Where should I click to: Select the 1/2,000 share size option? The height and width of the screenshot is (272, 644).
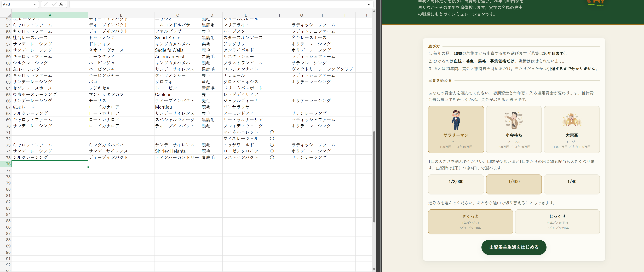click(x=456, y=184)
